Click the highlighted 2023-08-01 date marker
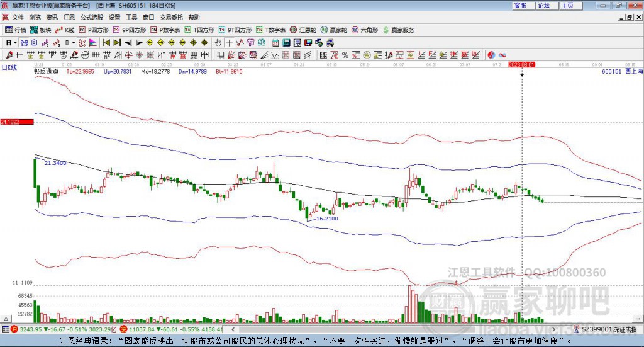The height and width of the screenshot is (347, 644). click(521, 64)
